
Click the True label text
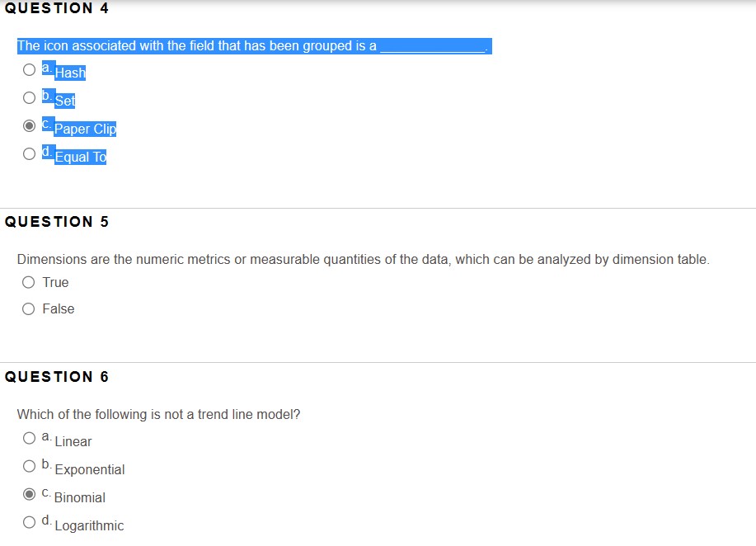click(56, 282)
